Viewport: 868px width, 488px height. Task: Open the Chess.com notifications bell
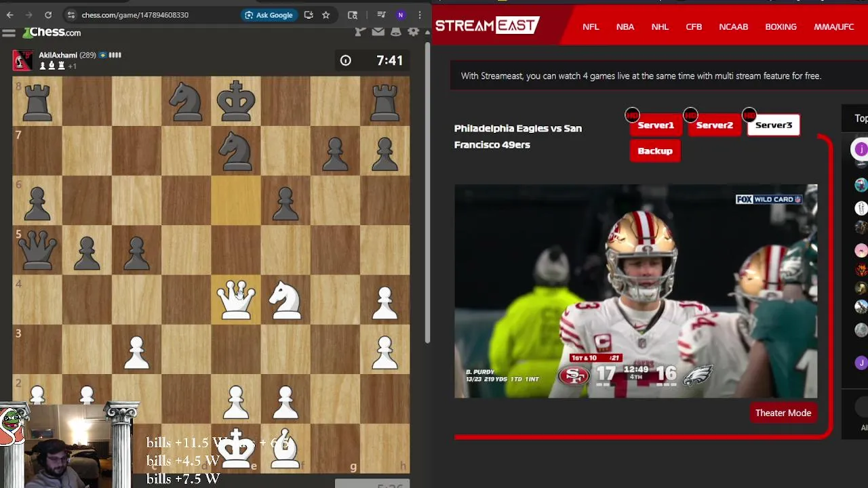[x=395, y=31]
